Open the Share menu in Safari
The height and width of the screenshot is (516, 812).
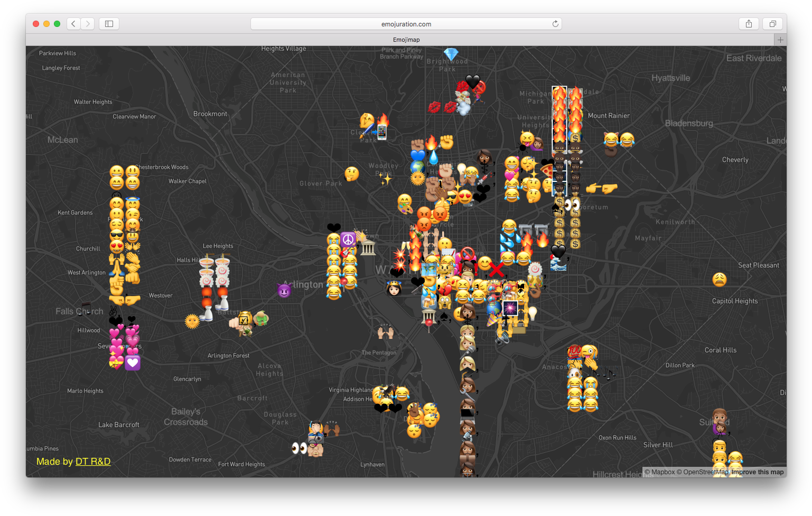[749, 24]
